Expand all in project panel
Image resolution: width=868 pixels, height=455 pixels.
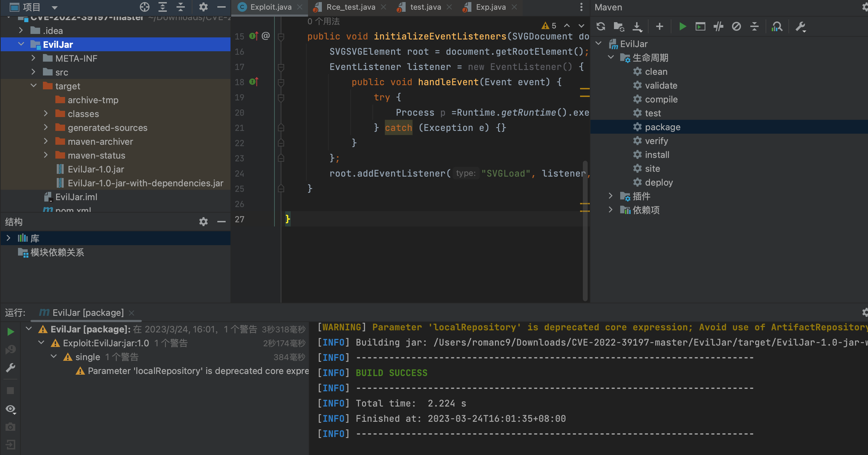tap(163, 7)
